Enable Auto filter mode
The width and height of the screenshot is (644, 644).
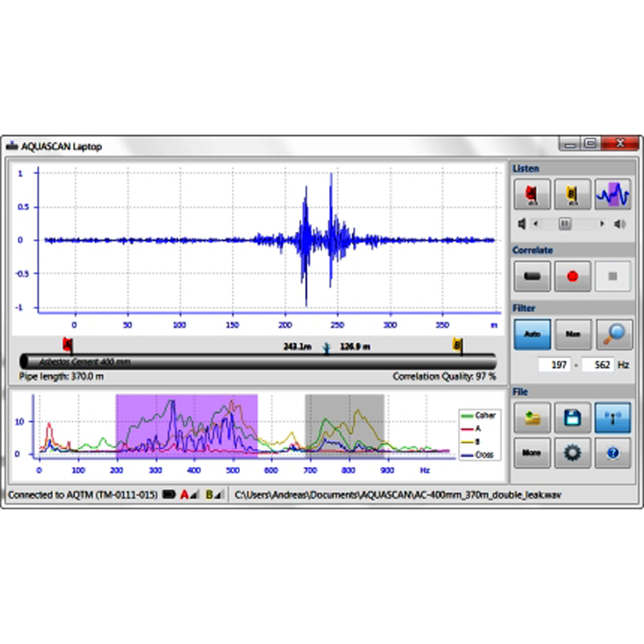pyautogui.click(x=532, y=334)
